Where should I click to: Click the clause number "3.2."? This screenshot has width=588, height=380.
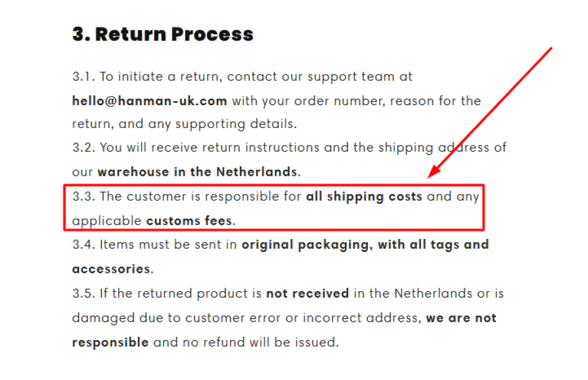84,148
